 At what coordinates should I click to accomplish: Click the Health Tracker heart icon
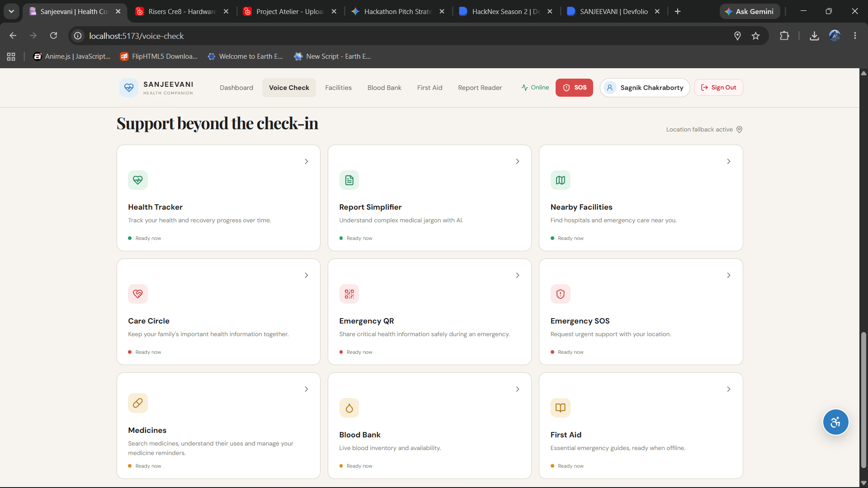(138, 180)
